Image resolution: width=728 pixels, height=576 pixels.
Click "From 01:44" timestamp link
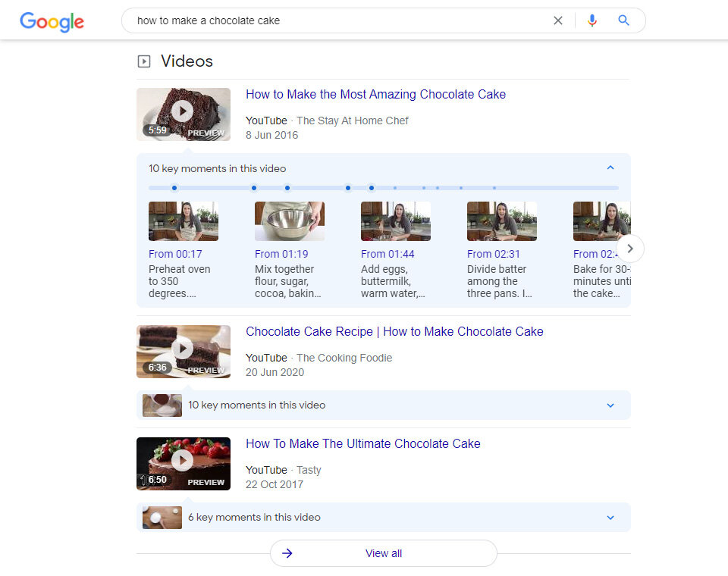[x=388, y=254]
